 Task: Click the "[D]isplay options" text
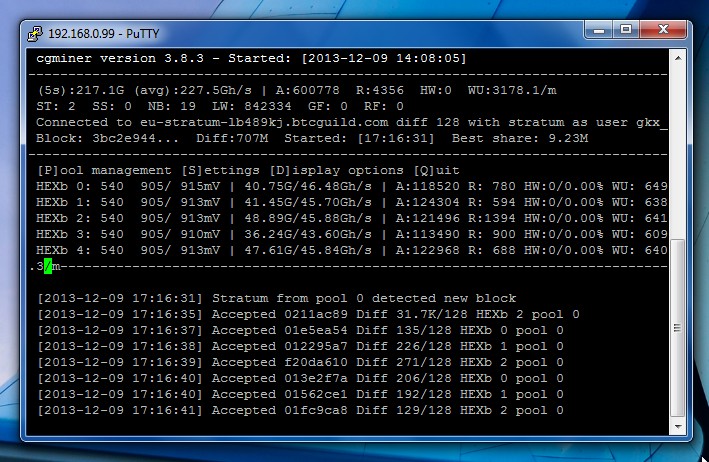(336, 170)
